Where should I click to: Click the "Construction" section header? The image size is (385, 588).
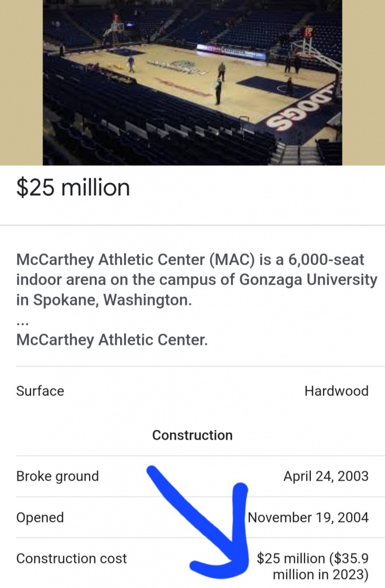[x=192, y=435]
